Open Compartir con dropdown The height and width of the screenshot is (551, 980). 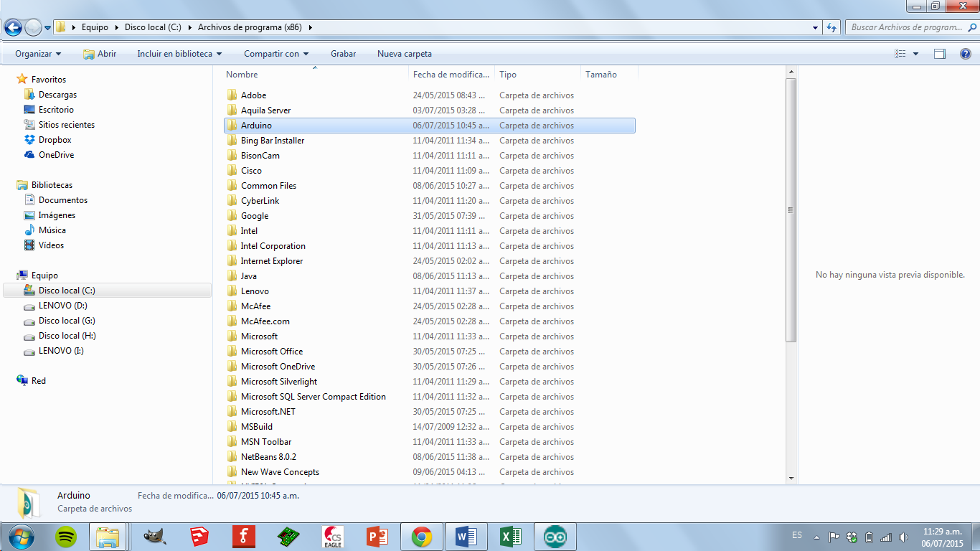point(276,54)
